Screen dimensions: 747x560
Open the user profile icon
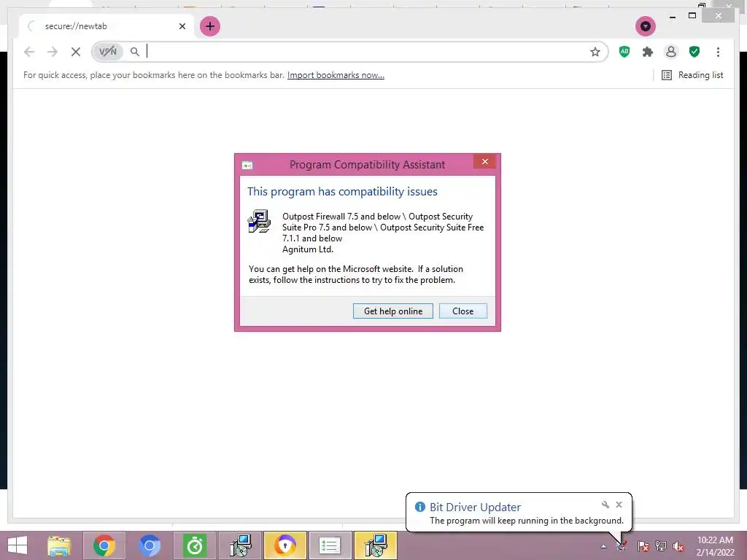[671, 52]
